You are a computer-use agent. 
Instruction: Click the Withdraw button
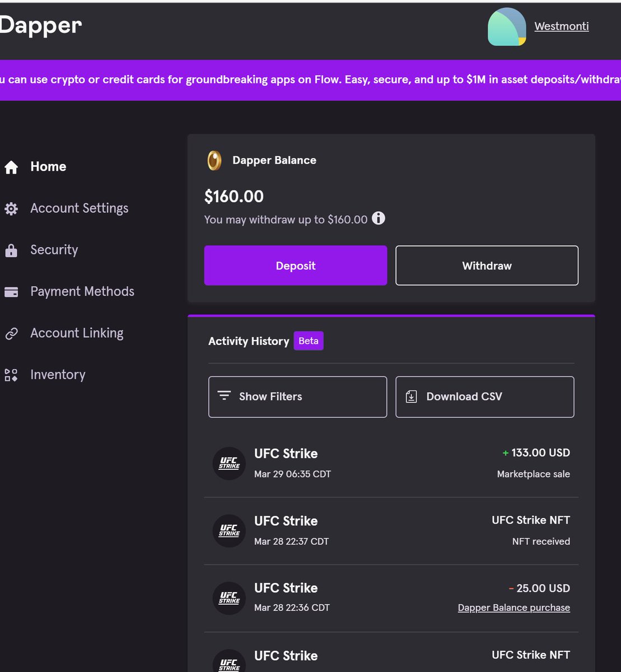coord(487,265)
